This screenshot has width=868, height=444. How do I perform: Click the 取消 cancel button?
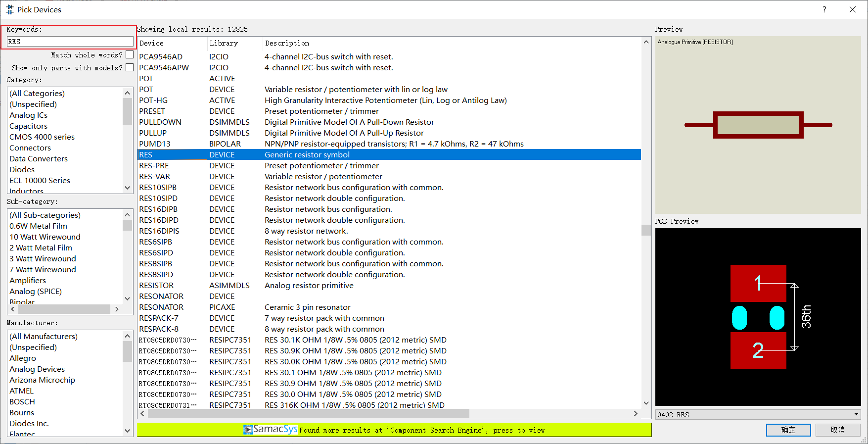[837, 430]
